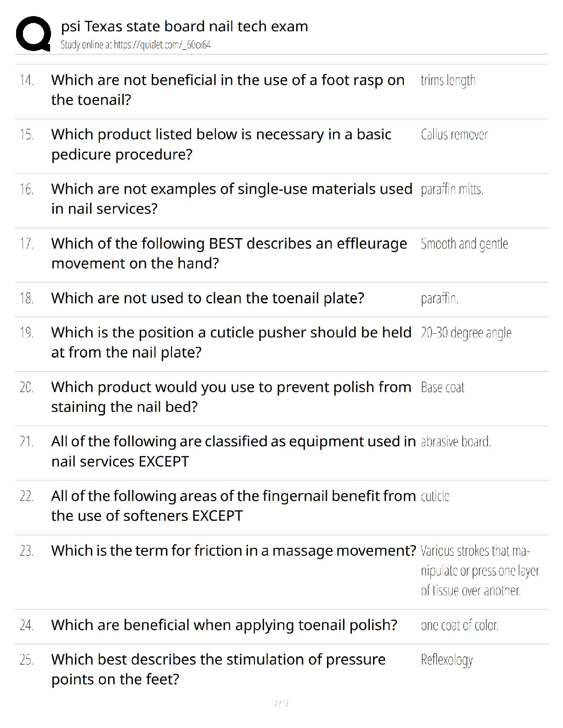Click the answer 'Reflexology'

tap(447, 660)
